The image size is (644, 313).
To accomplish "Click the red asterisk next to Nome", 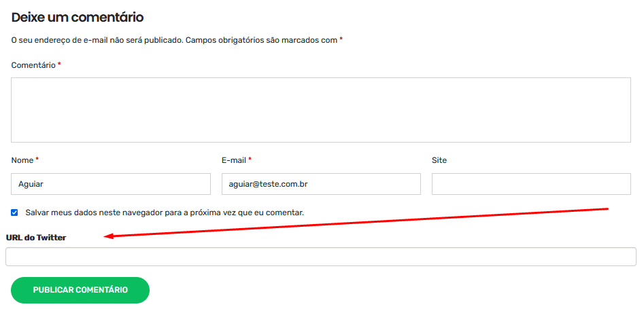I will (37, 160).
